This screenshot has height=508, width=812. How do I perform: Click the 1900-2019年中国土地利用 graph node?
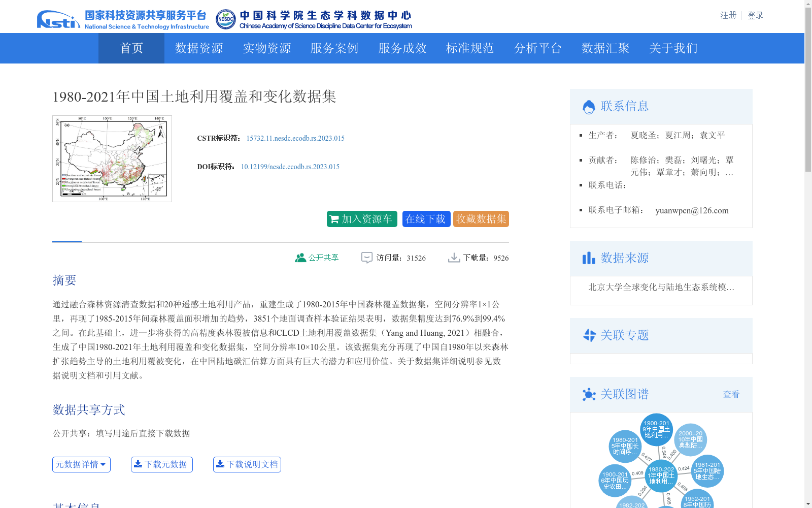(x=656, y=429)
